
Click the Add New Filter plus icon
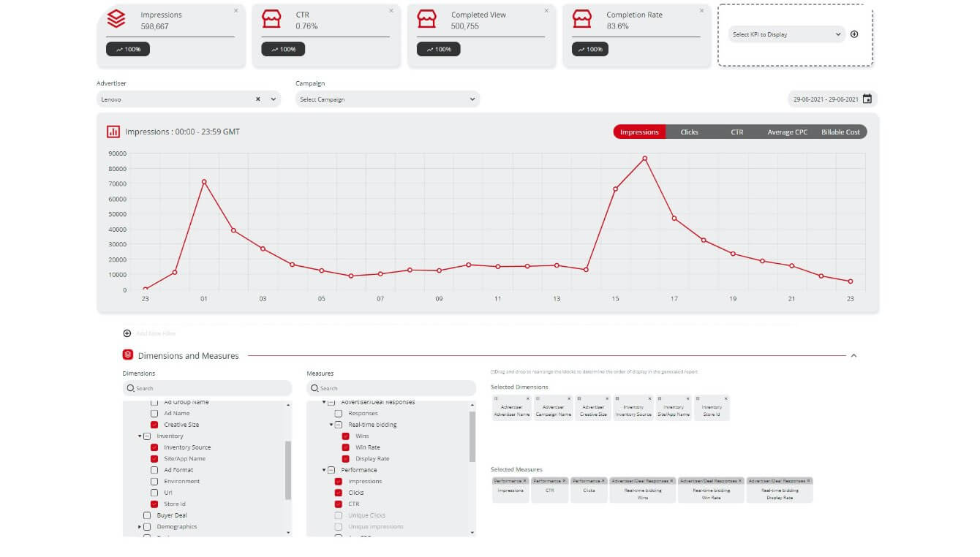pyautogui.click(x=127, y=333)
